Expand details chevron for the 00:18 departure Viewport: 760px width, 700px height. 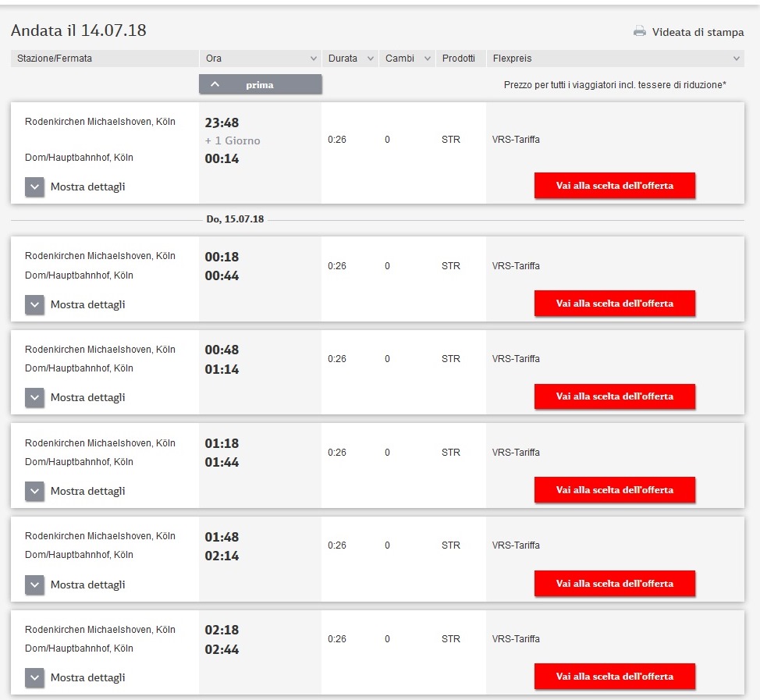point(34,305)
